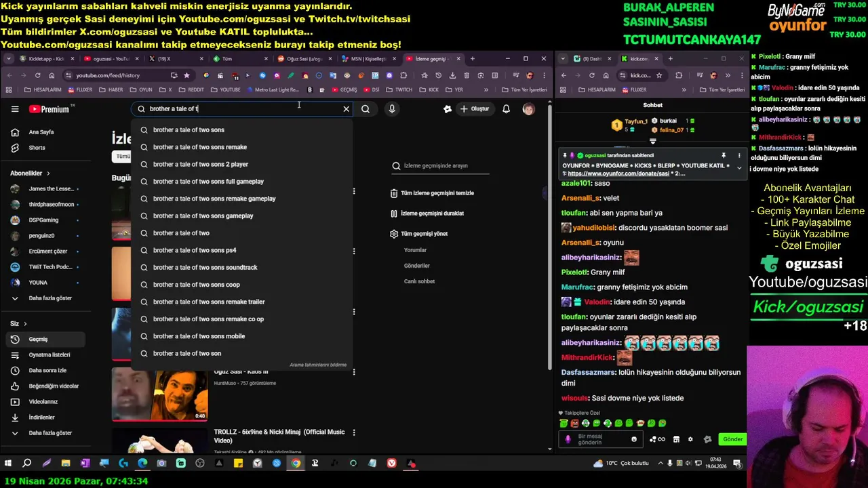Open Daha sonra izle watch later
This screenshot has width=868, height=488.
pyautogui.click(x=45, y=370)
